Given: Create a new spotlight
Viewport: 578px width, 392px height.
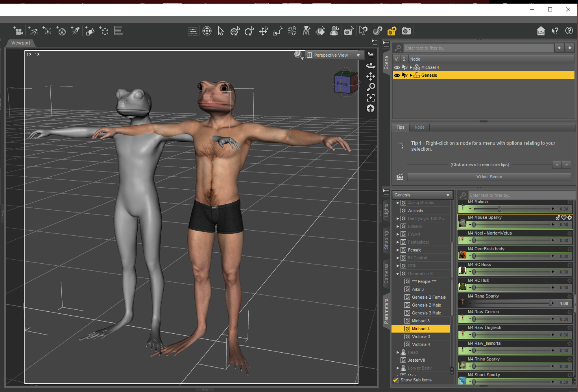Looking at the screenshot, I should (75, 31).
